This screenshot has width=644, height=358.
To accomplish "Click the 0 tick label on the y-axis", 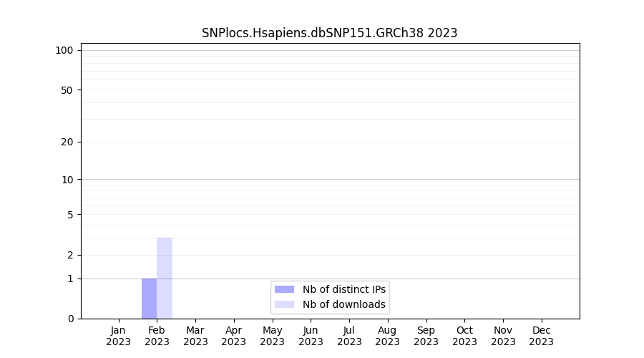I will 70,319.
